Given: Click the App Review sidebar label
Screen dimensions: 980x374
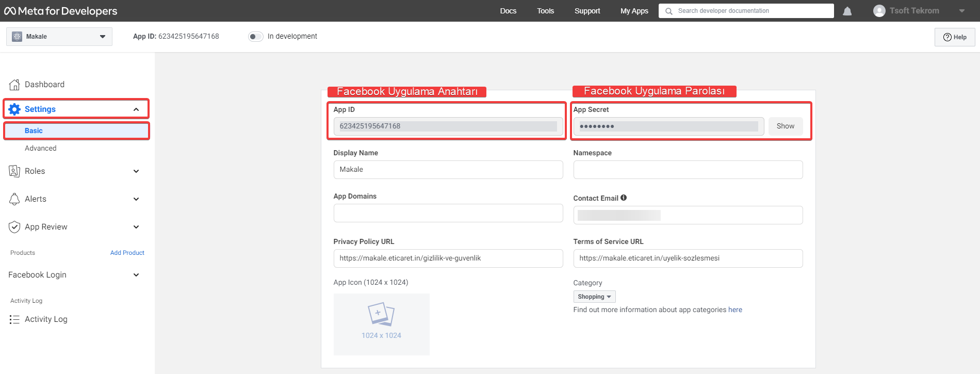Looking at the screenshot, I should [x=46, y=227].
